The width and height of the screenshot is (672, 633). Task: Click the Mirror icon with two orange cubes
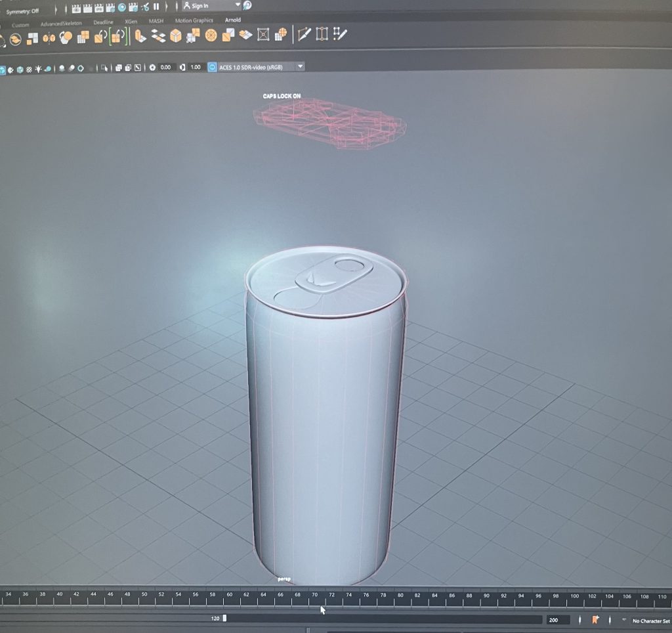49,38
